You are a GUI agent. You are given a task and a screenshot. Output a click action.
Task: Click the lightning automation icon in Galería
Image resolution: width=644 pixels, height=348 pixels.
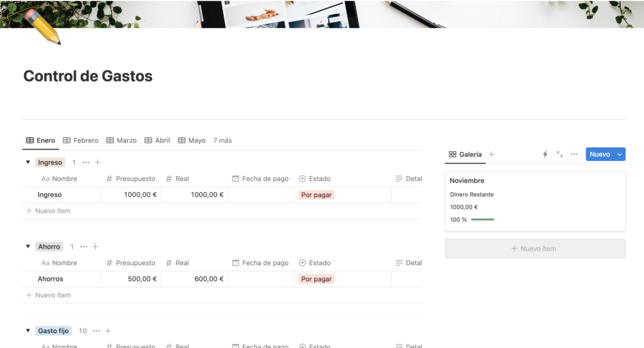(x=545, y=154)
